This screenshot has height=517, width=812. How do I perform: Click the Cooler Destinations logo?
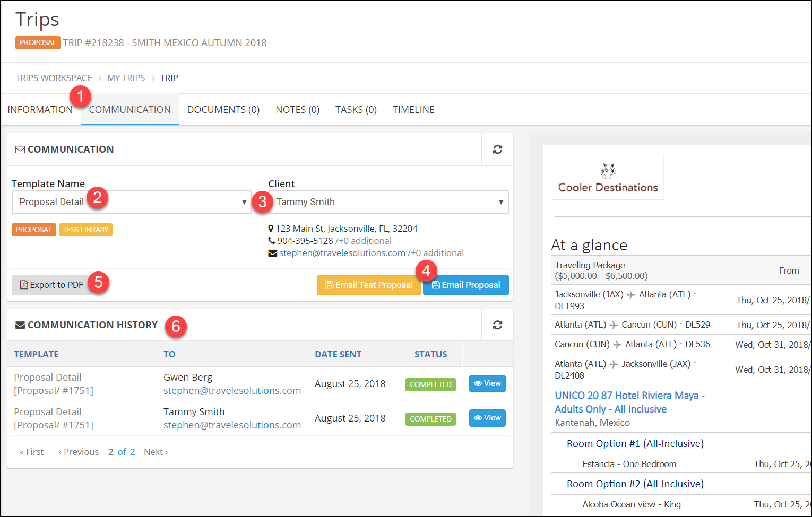click(608, 178)
